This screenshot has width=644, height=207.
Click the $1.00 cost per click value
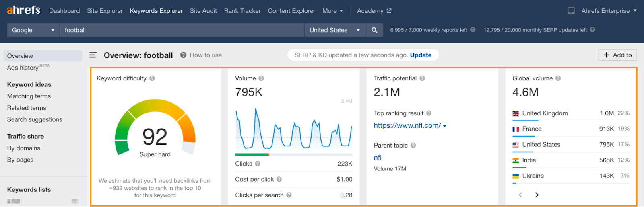tap(345, 179)
